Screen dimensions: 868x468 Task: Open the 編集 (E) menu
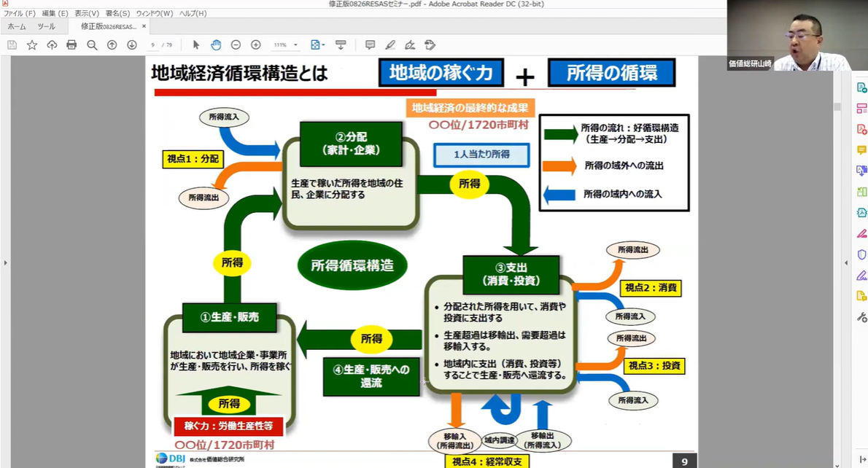tap(55, 13)
